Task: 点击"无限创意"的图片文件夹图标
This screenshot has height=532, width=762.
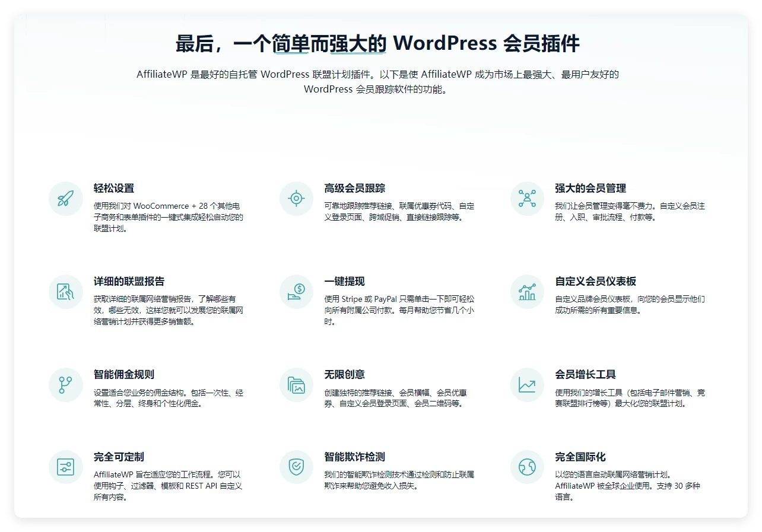Action: point(296,384)
